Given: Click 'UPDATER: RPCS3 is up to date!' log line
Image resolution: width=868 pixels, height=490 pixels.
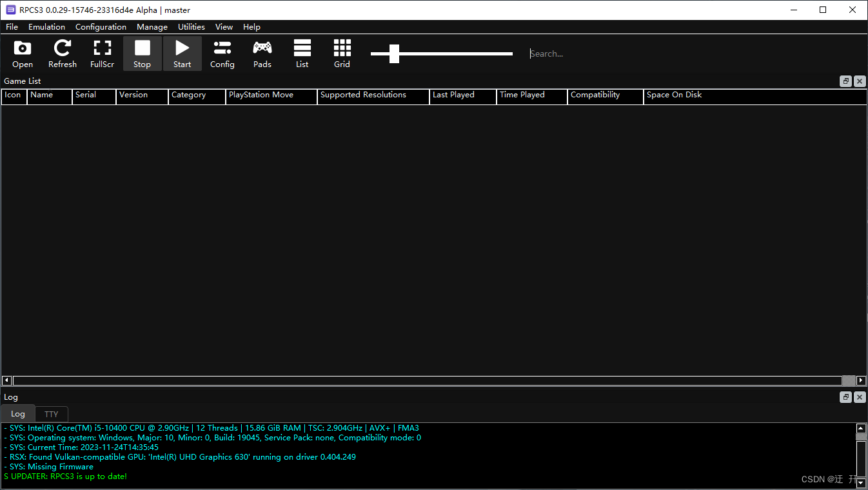Looking at the screenshot, I should pos(65,476).
